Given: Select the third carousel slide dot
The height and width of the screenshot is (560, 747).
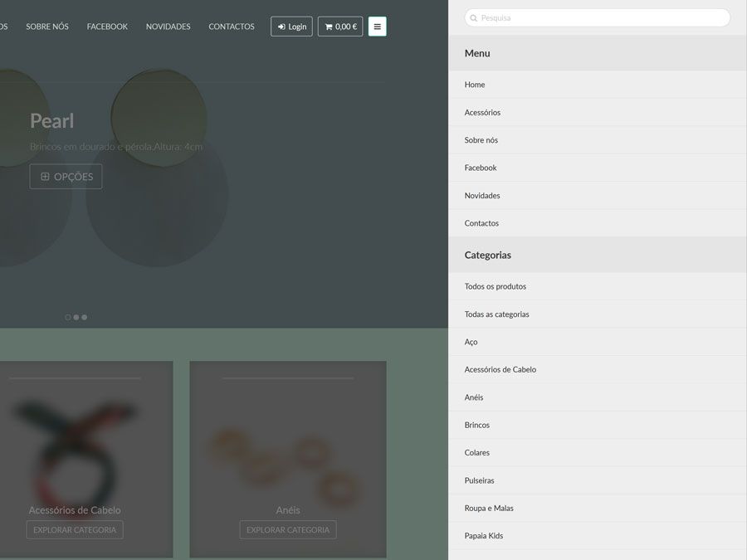Looking at the screenshot, I should 85,317.
